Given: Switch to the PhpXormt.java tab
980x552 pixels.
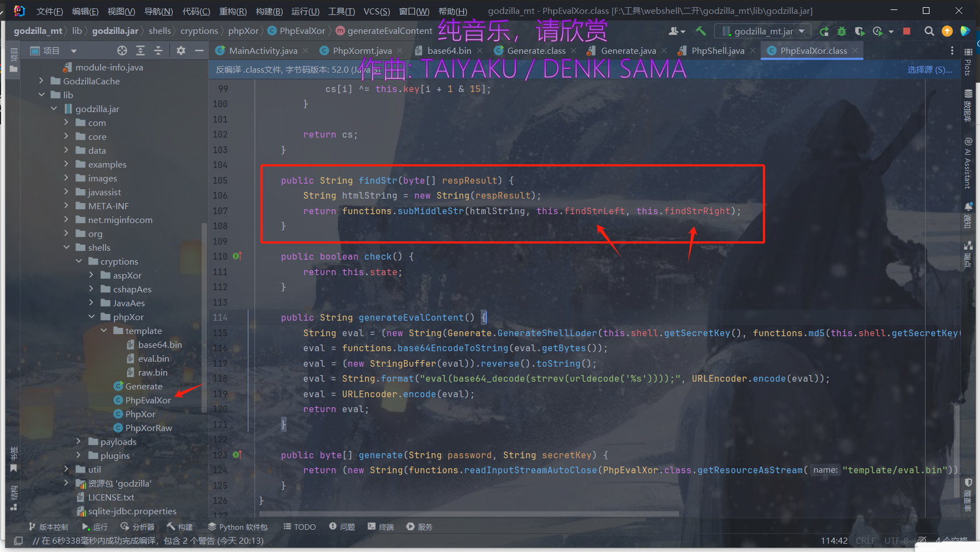Looking at the screenshot, I should point(362,50).
